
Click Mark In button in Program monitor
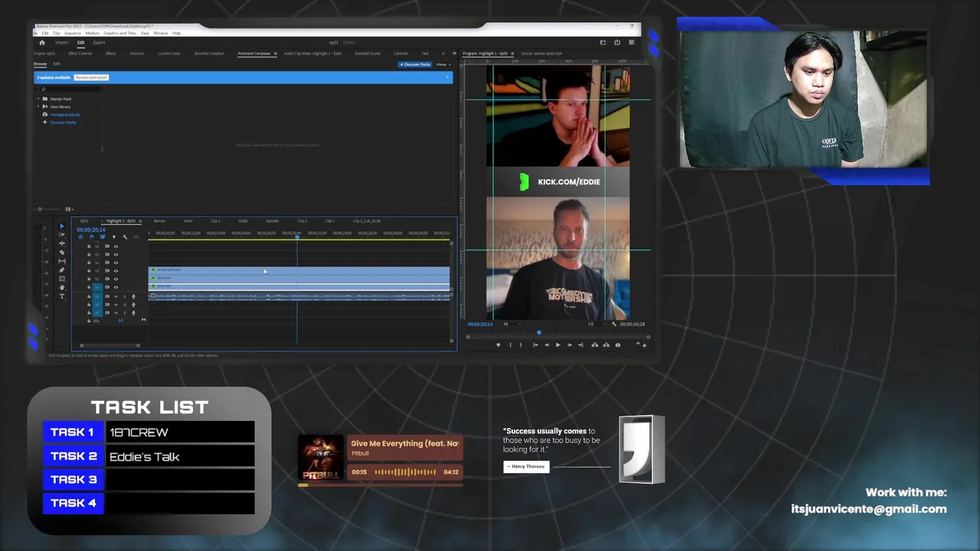[511, 345]
